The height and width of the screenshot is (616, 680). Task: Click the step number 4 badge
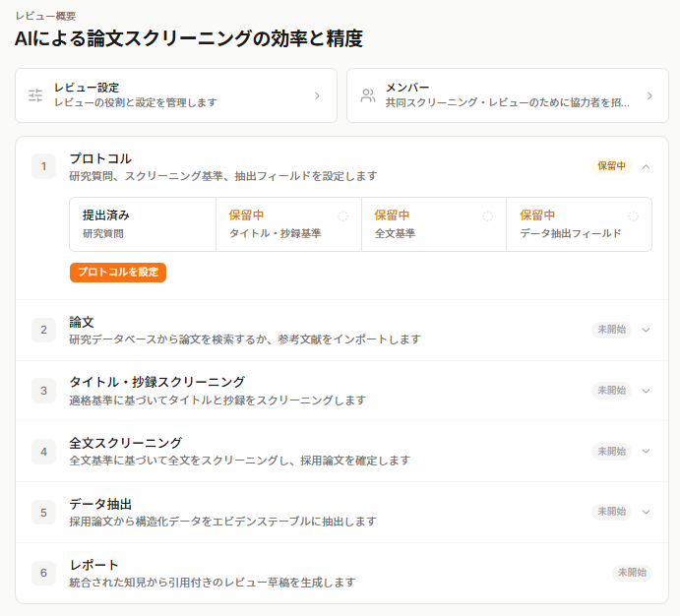tap(44, 452)
